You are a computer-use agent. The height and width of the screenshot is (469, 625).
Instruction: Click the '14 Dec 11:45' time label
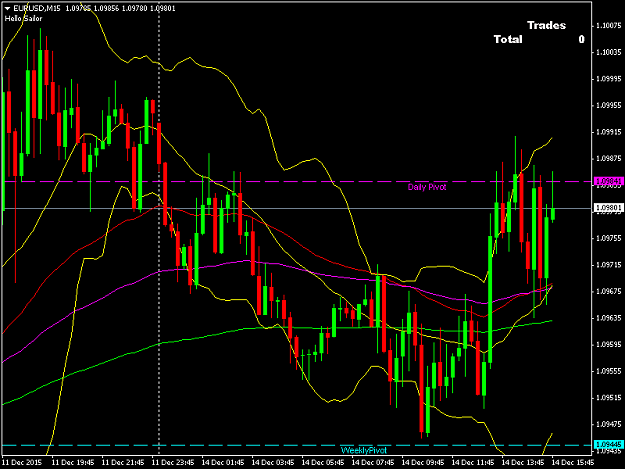pos(473,463)
